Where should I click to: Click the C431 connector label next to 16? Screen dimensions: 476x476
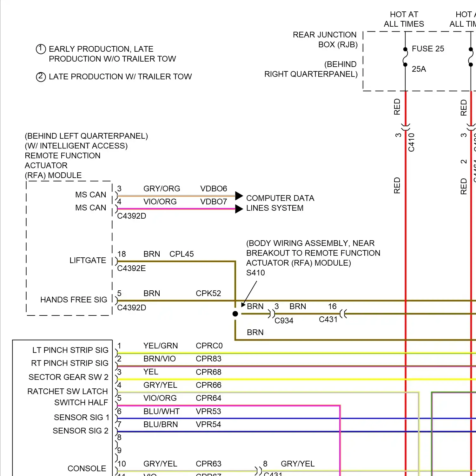pyautogui.click(x=328, y=319)
